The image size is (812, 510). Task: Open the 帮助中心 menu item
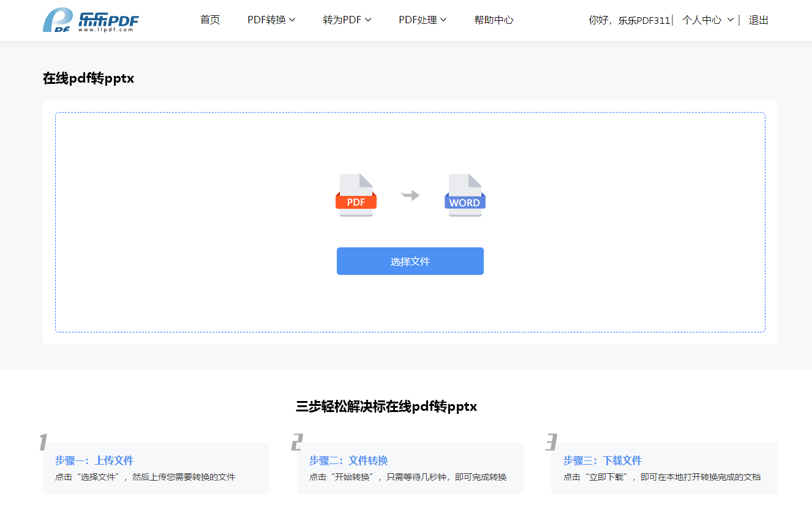[x=494, y=20]
